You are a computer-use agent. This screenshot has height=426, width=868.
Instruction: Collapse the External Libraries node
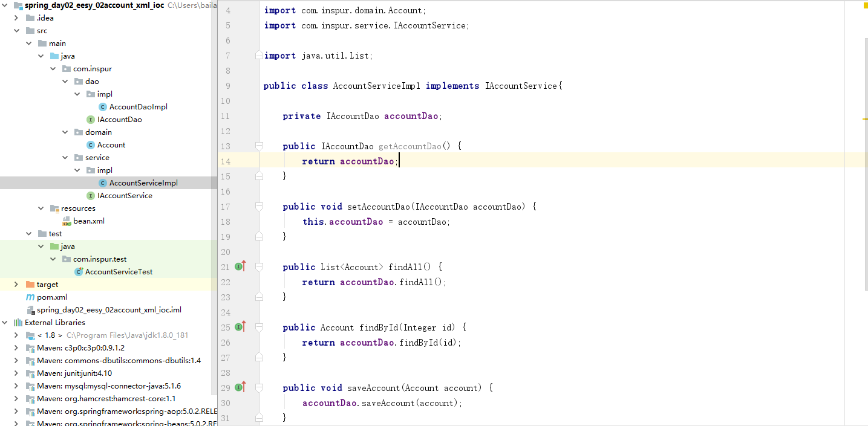[x=5, y=323]
